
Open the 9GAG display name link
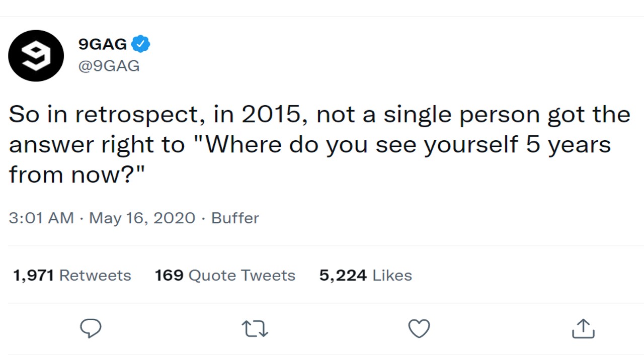coord(103,44)
